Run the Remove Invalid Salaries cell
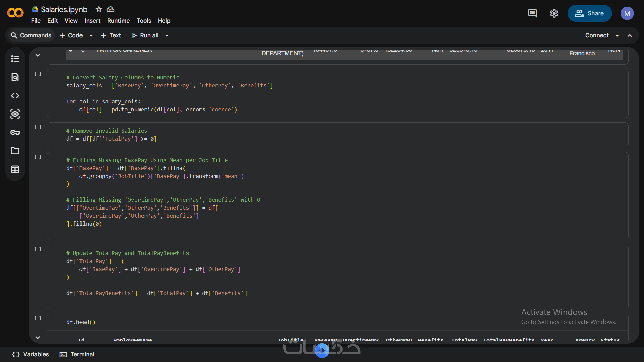This screenshot has width=644, height=362. click(38, 127)
